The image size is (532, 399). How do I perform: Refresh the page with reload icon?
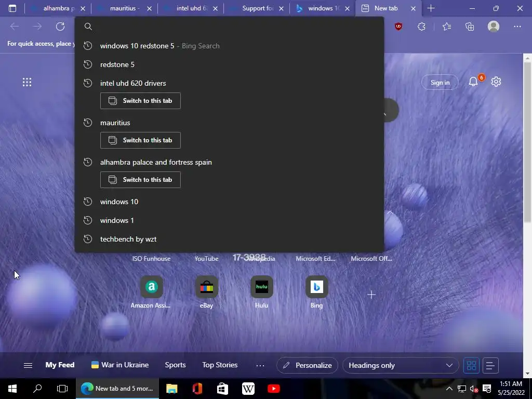pyautogui.click(x=60, y=26)
